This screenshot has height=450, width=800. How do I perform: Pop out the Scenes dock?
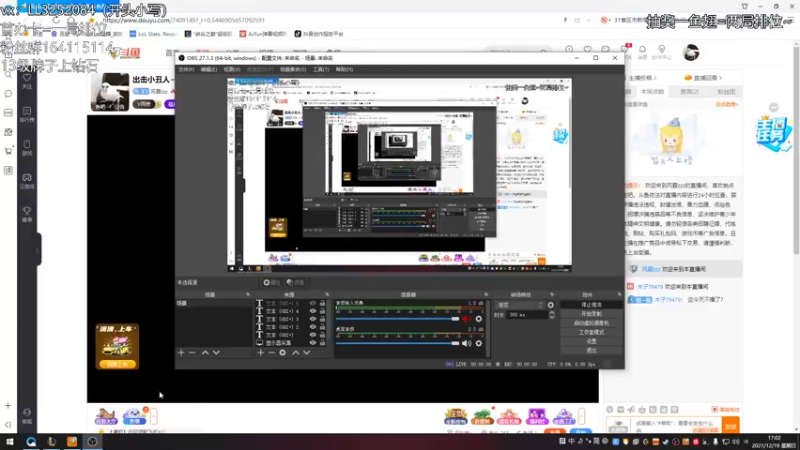point(248,294)
